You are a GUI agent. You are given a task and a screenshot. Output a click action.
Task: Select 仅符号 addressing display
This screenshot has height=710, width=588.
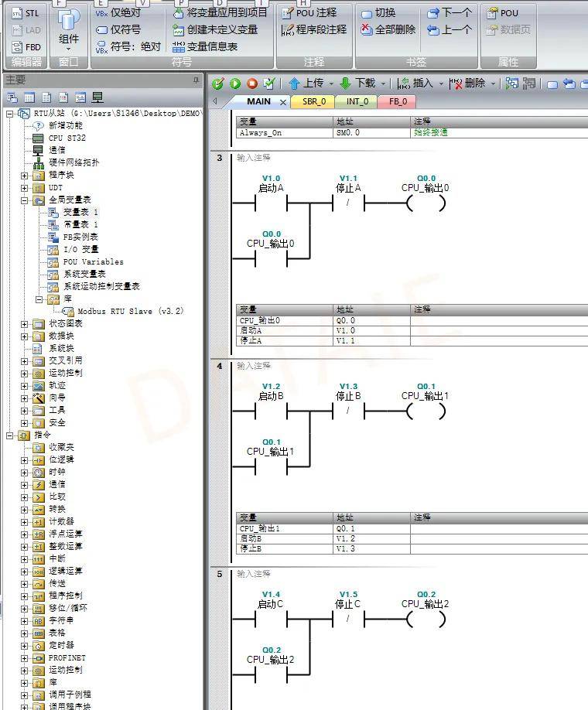[x=118, y=30]
